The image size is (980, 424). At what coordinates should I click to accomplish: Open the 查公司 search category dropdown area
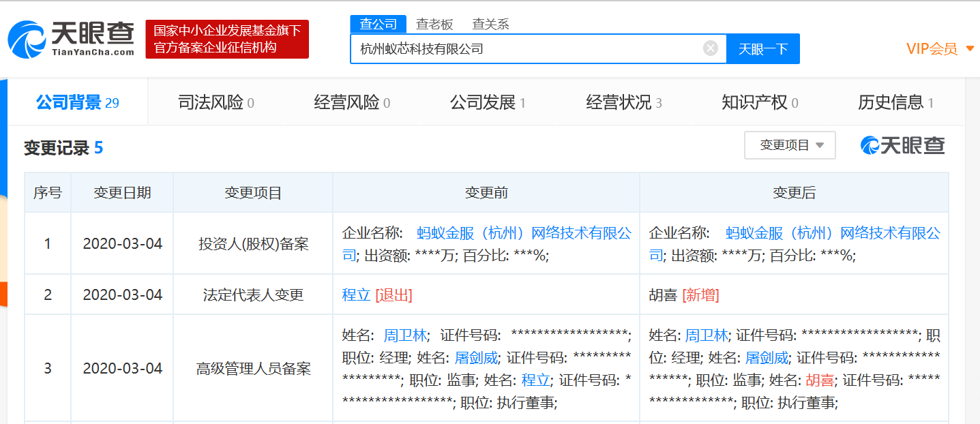point(378,23)
